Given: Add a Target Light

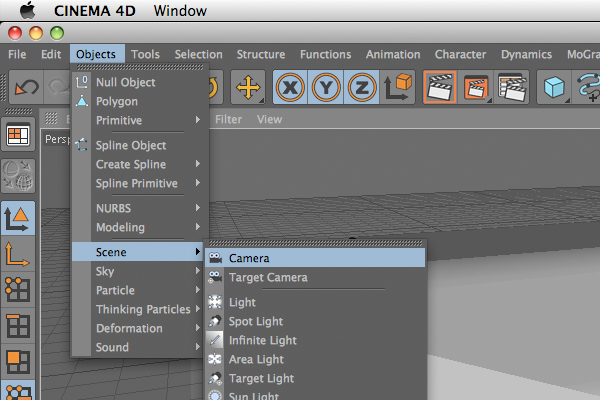Looking at the screenshot, I should (315, 379).
